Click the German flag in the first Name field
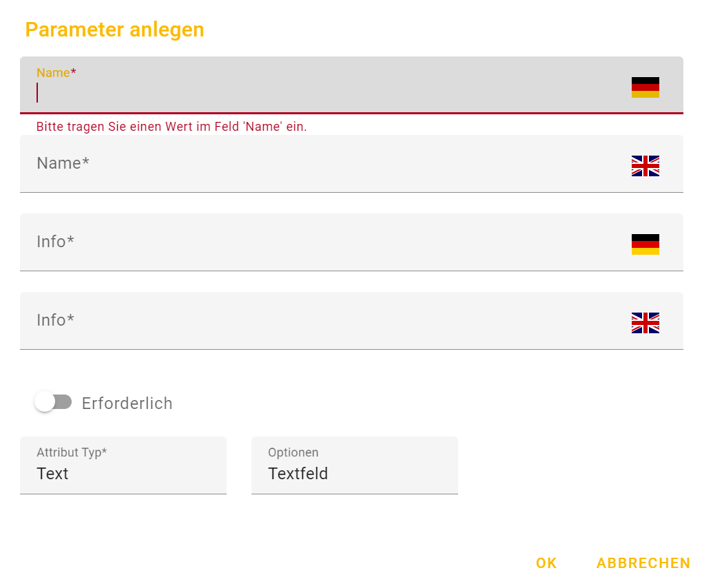This screenshot has height=588, width=702. tap(645, 87)
